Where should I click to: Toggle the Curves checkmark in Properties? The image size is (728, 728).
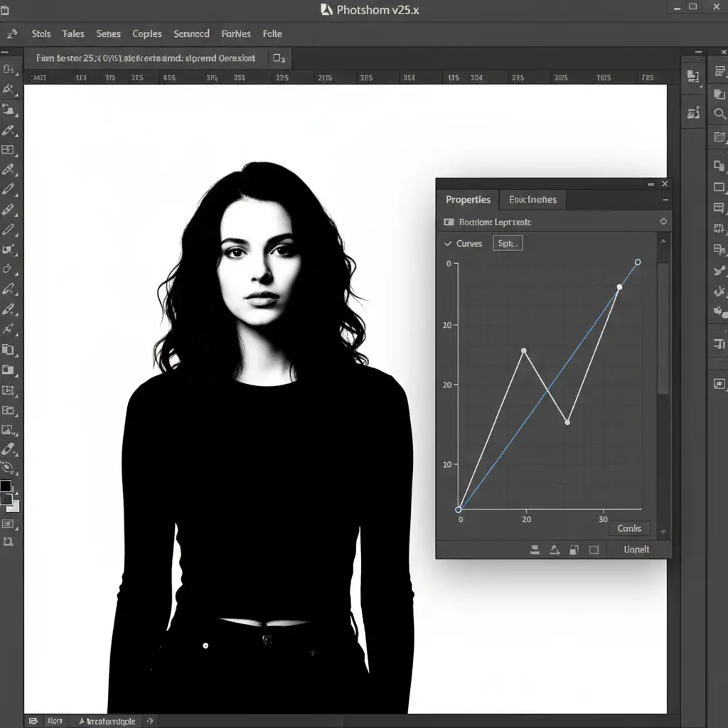point(448,243)
